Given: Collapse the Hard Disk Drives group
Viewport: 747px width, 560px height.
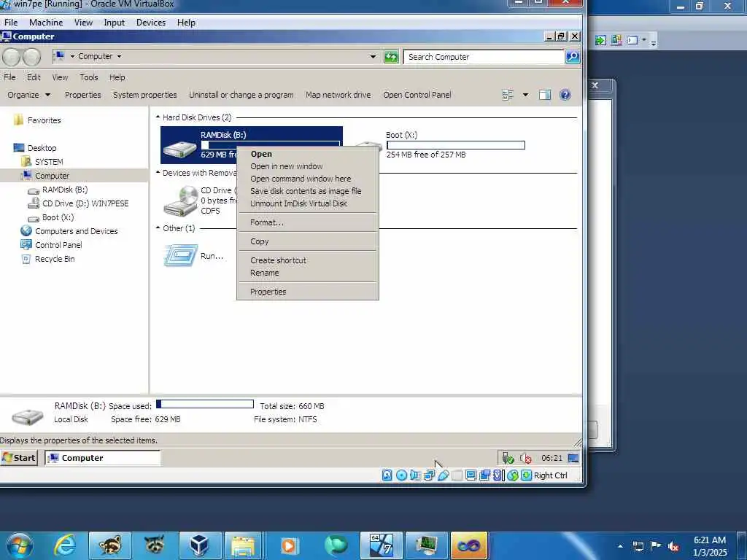Looking at the screenshot, I should click(x=158, y=117).
